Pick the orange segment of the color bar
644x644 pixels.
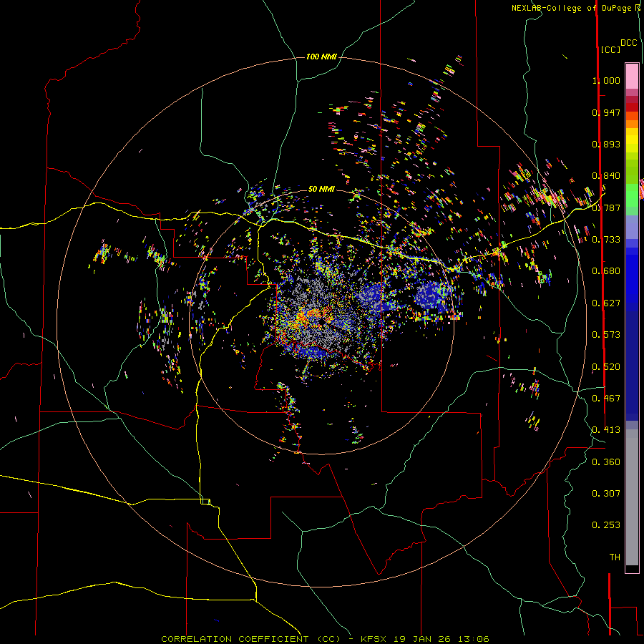[x=632, y=124]
